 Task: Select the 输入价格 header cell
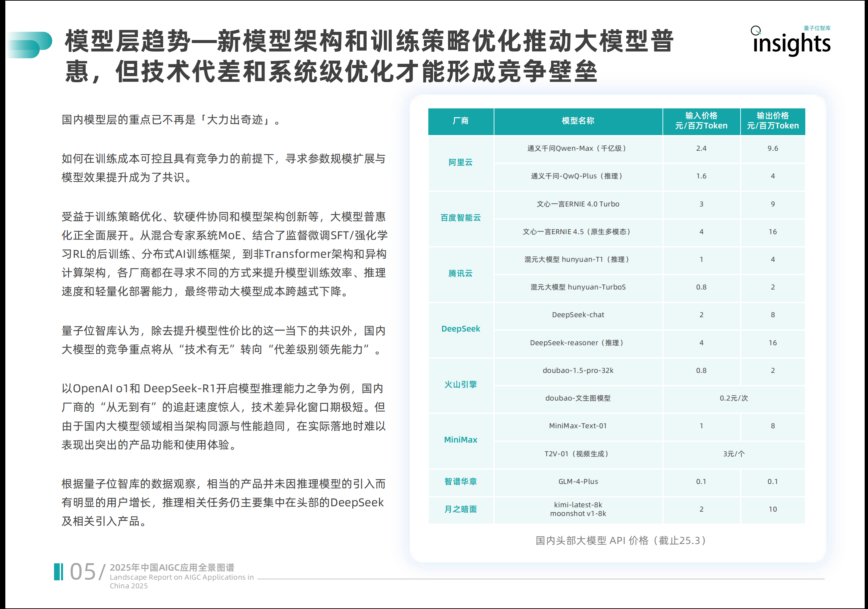[x=701, y=121]
